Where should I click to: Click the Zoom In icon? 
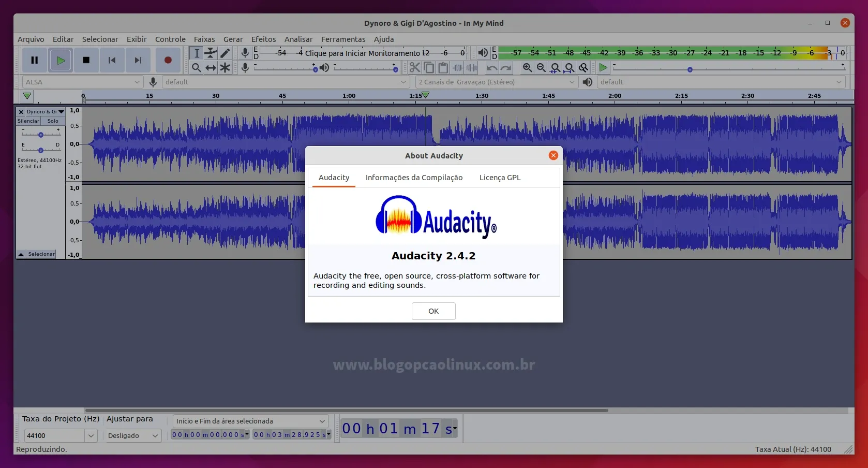527,67
